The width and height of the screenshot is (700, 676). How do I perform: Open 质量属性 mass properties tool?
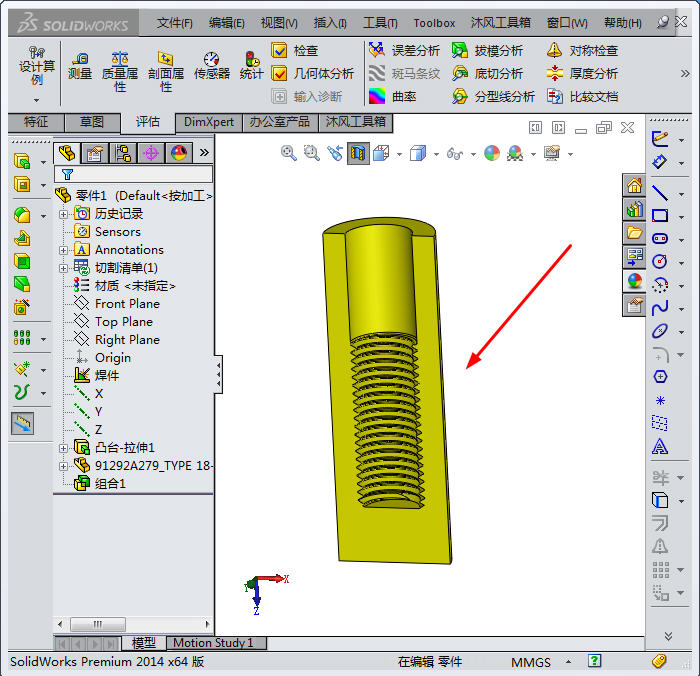click(120, 70)
